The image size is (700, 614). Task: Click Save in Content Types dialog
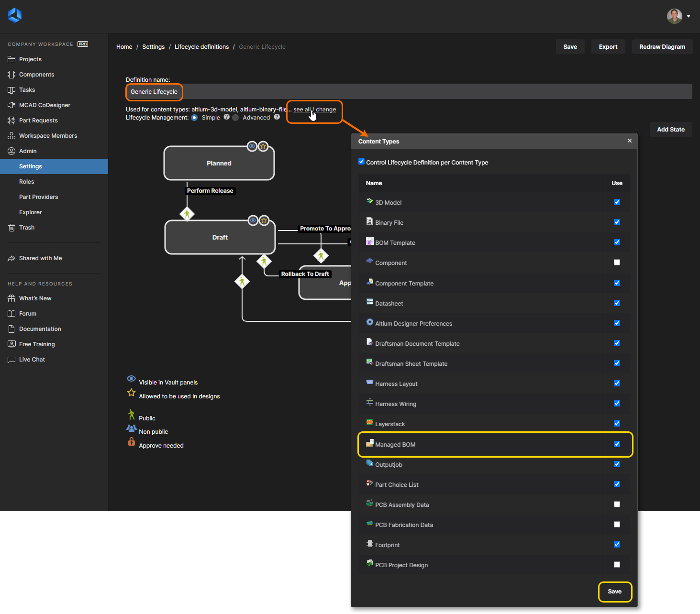pos(615,592)
